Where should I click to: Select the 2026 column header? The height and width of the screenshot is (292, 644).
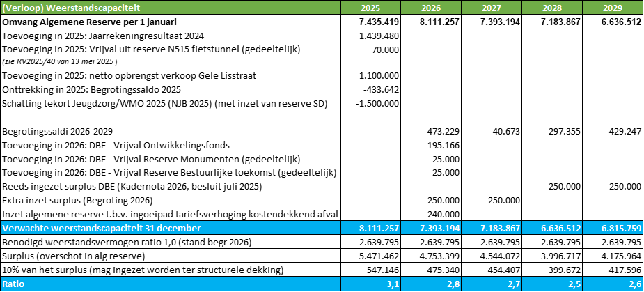pyautogui.click(x=431, y=7)
